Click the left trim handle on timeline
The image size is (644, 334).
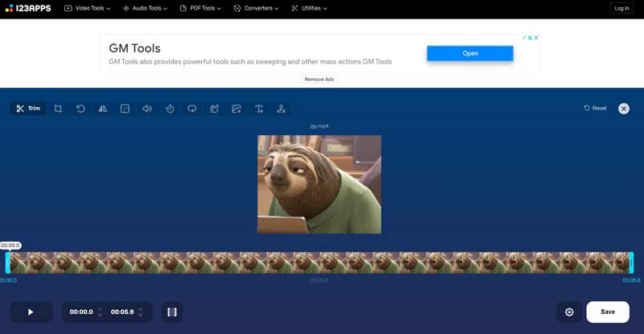click(x=7, y=262)
